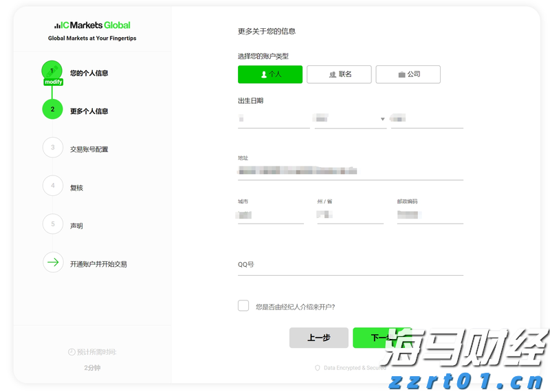Click the clock icon beside estimated time
This screenshot has height=392, width=550.
click(71, 352)
